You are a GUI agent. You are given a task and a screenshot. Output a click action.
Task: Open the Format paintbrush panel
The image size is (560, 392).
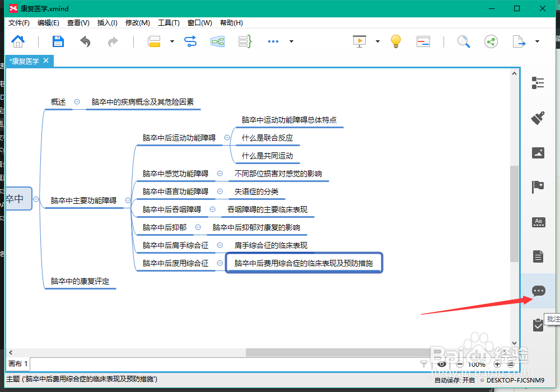pos(538,118)
